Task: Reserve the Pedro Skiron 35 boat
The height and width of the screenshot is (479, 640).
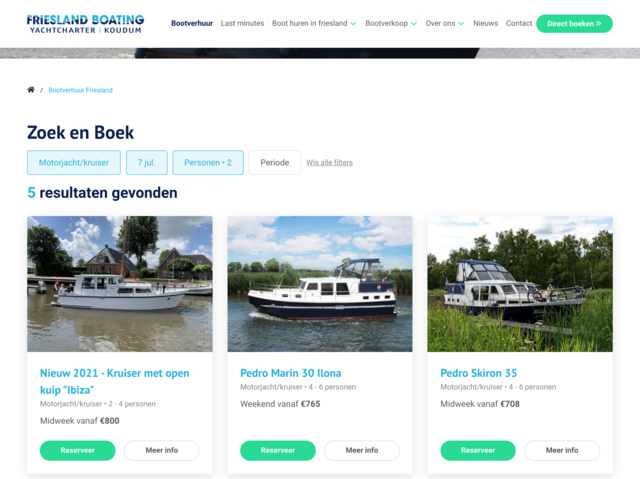Action: pyautogui.click(x=478, y=450)
